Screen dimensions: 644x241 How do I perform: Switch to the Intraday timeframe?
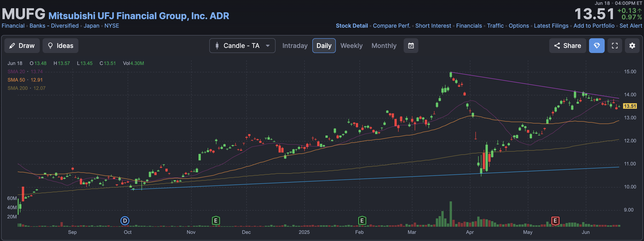pyautogui.click(x=295, y=46)
